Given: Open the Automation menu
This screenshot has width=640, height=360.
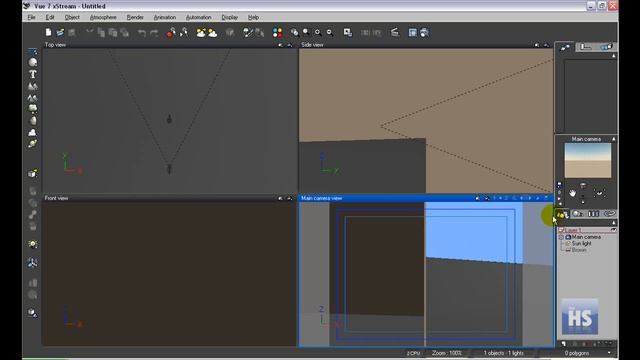Looking at the screenshot, I should pyautogui.click(x=198, y=17).
